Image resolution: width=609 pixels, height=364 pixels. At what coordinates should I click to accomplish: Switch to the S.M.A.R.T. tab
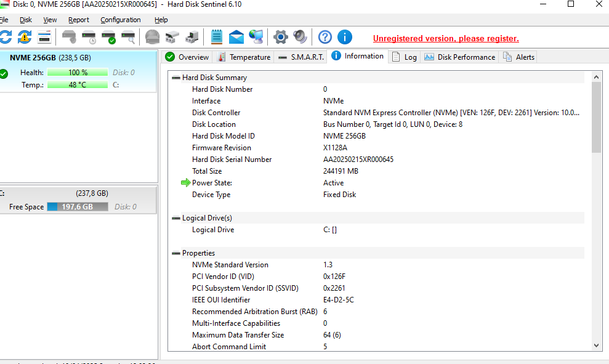coord(300,57)
